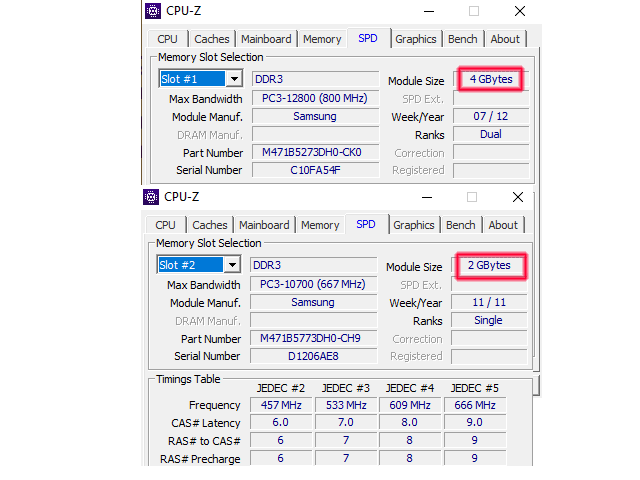Click the 4 GBytes module size value

click(x=491, y=79)
